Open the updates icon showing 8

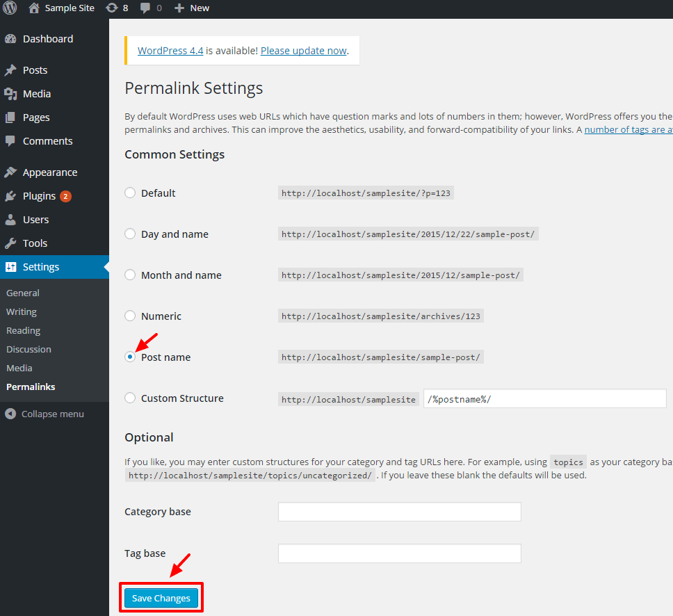(x=111, y=8)
